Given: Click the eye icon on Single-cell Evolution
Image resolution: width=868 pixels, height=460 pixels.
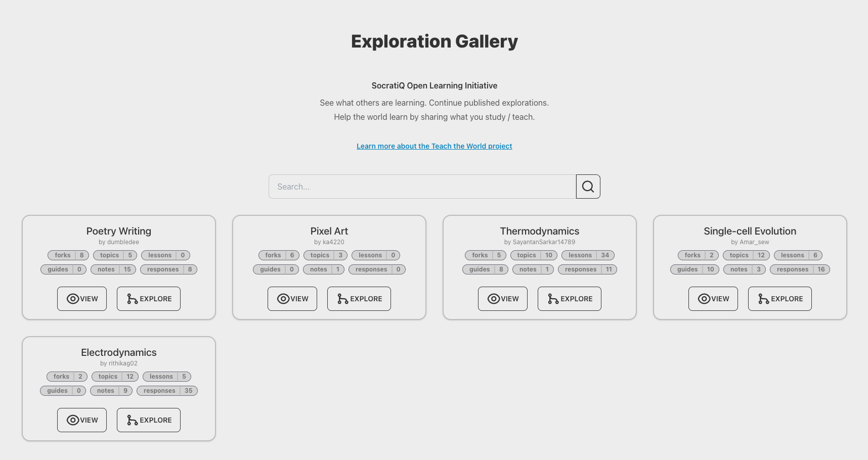Looking at the screenshot, I should pos(704,299).
